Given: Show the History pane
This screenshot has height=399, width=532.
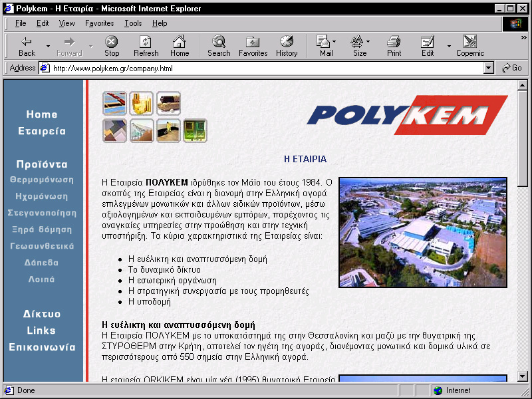Looking at the screenshot, I should [287, 46].
